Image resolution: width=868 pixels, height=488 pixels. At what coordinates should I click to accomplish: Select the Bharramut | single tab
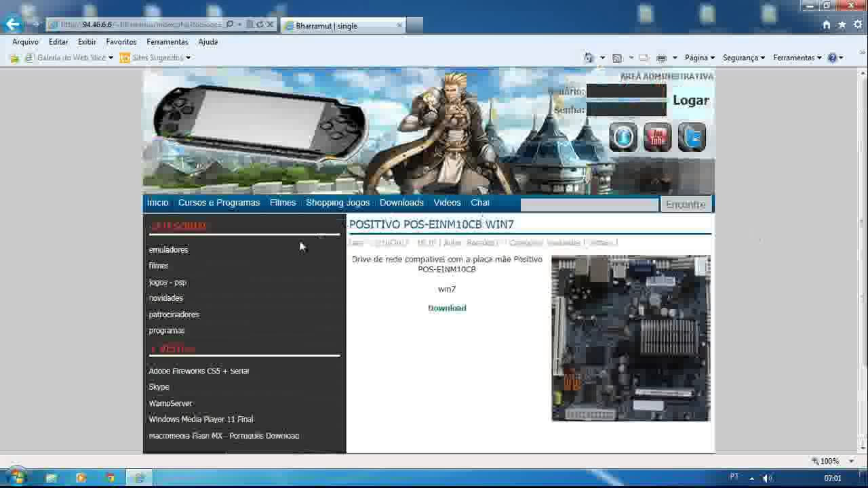(342, 26)
